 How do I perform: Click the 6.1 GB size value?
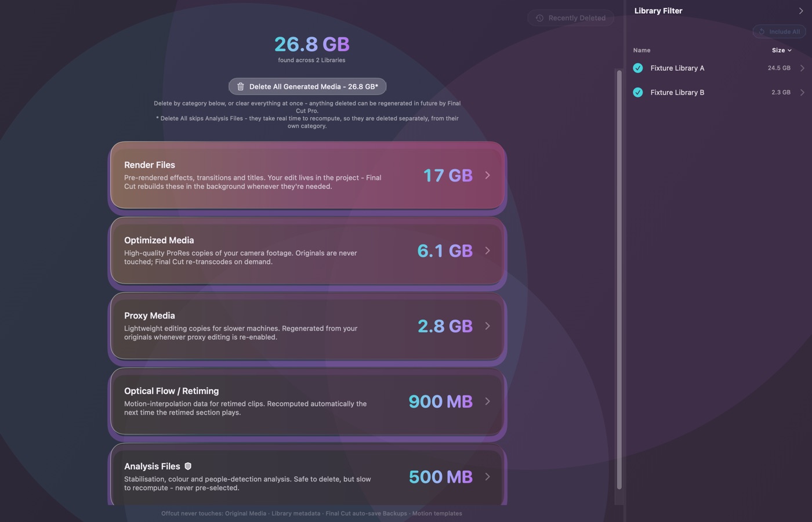(x=445, y=251)
